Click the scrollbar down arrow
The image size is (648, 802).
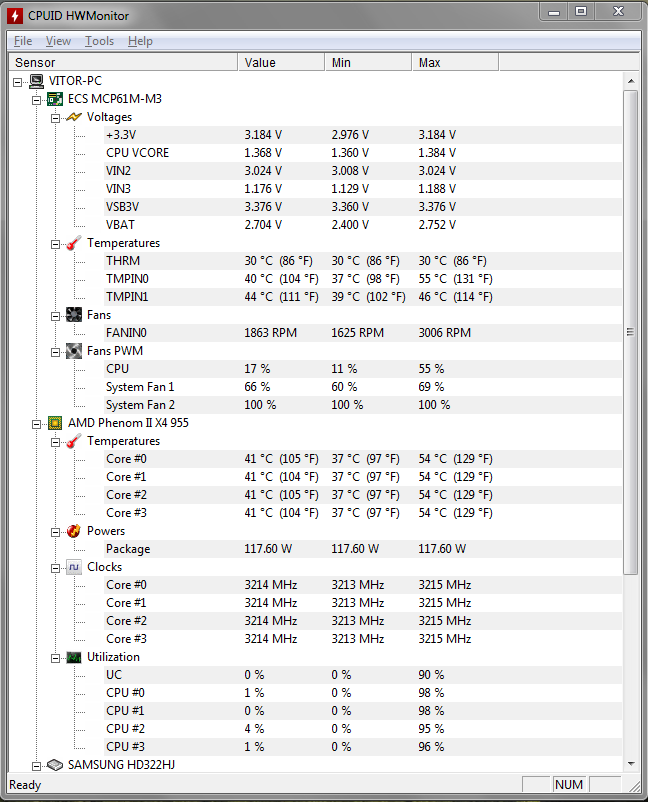point(631,764)
